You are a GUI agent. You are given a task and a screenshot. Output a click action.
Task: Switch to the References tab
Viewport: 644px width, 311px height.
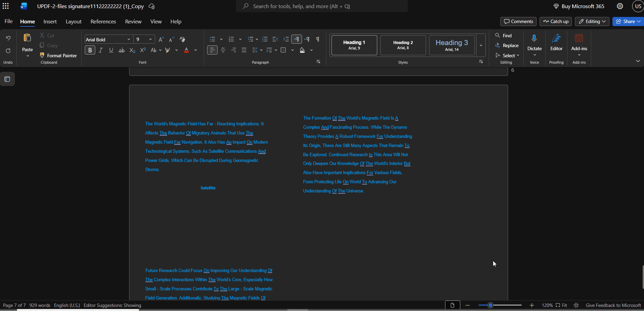(103, 21)
